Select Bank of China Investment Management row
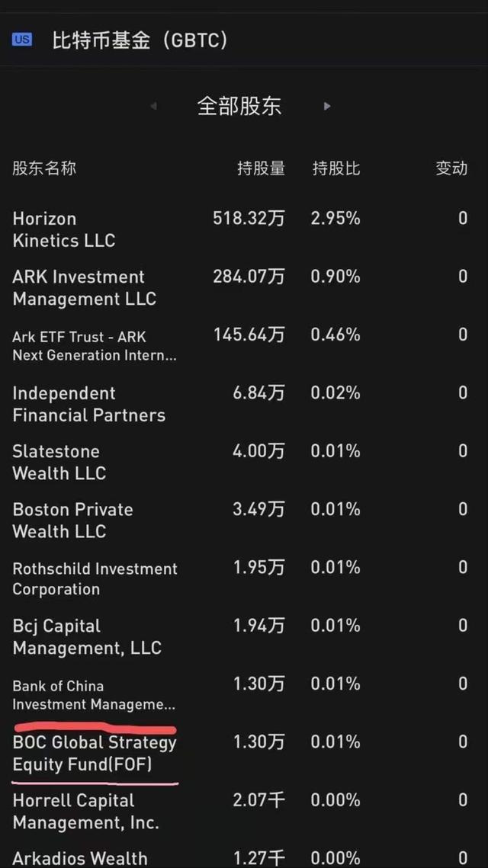 pos(244,694)
